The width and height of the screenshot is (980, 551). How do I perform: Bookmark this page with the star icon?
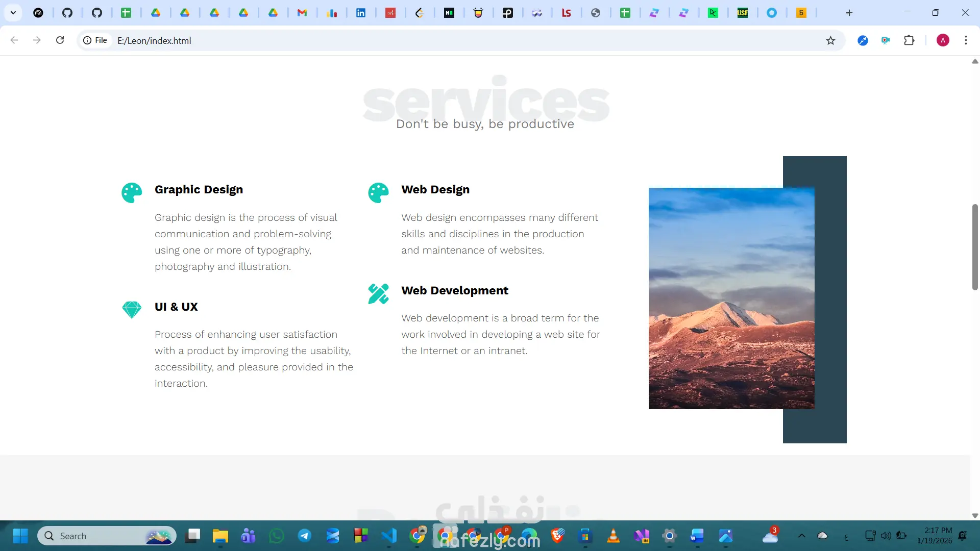point(830,40)
